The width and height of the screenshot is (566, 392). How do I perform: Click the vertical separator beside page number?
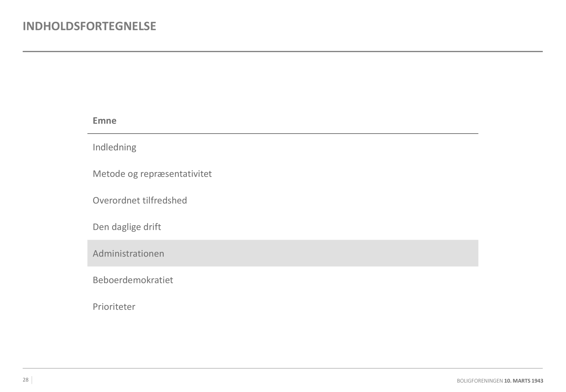(32, 380)
